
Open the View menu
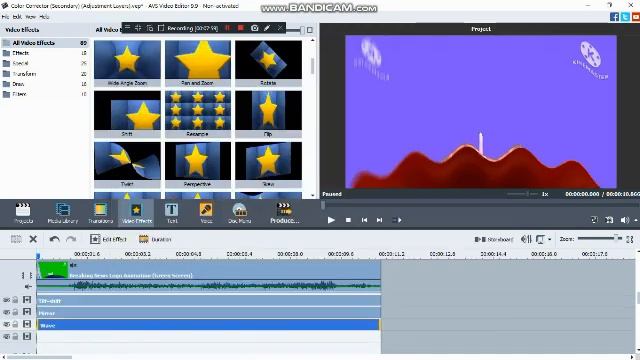click(31, 17)
